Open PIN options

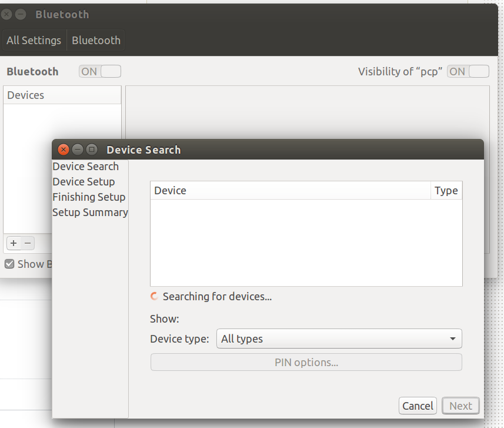(306, 362)
